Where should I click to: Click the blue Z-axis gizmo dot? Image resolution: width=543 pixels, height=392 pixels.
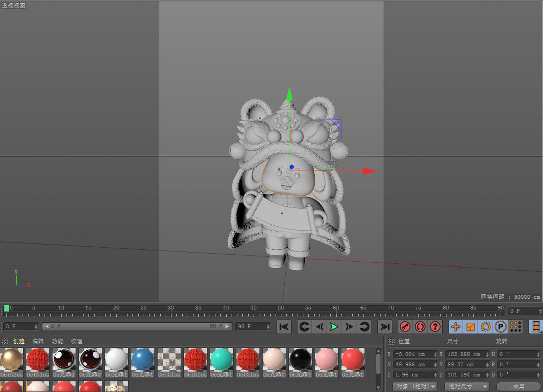tap(292, 167)
